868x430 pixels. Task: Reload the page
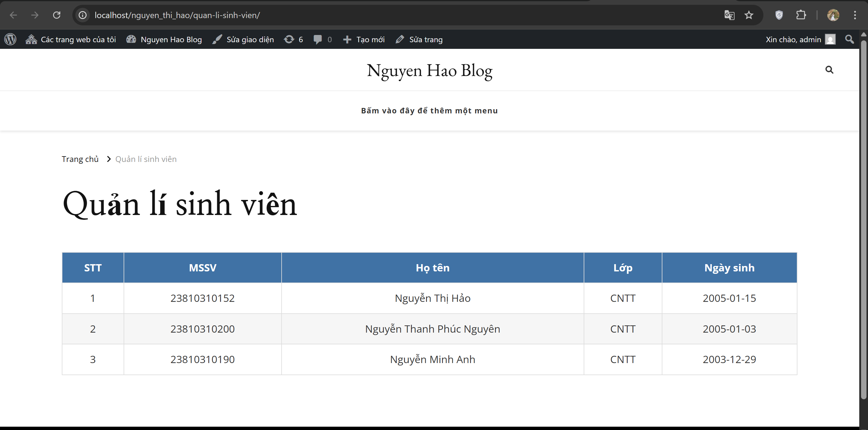tap(57, 15)
